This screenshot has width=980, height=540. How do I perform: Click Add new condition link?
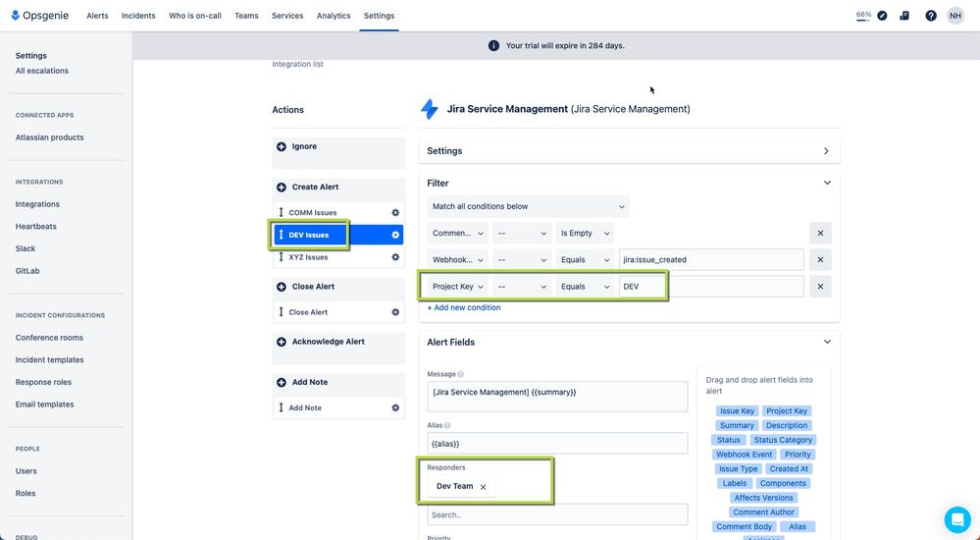click(x=464, y=308)
